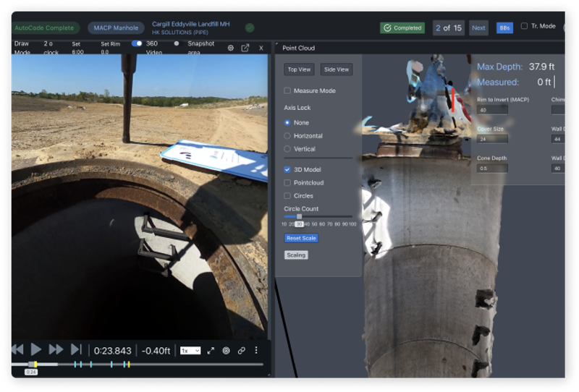Screen dimensions: 579x392
Task: Click the Cone Depth input field
Action: pyautogui.click(x=492, y=169)
